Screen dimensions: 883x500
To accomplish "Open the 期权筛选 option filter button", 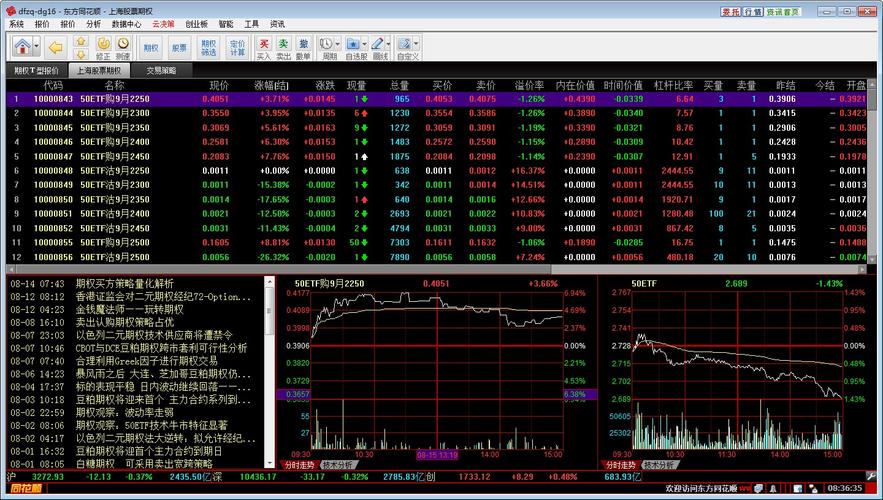I will 208,48.
